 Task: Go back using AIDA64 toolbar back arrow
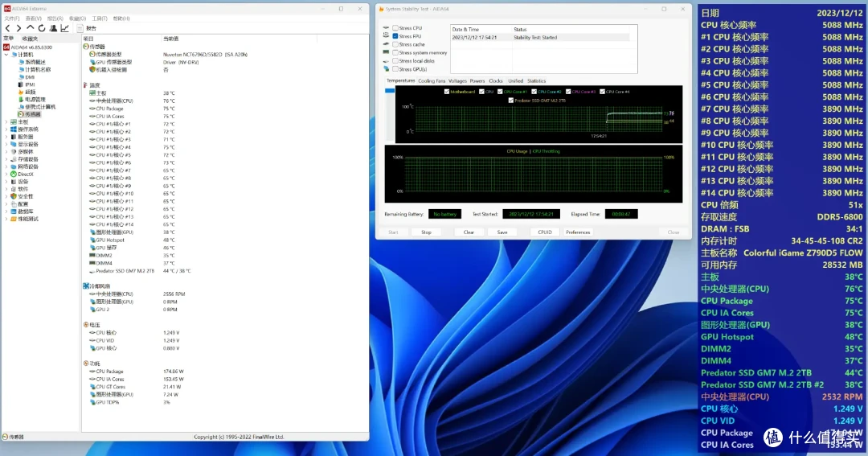tap(7, 27)
